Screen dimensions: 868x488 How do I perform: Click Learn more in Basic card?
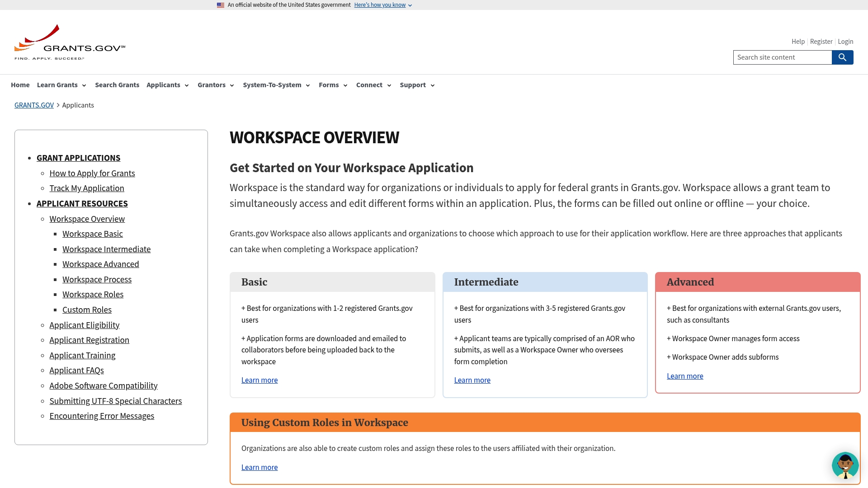[x=259, y=380]
